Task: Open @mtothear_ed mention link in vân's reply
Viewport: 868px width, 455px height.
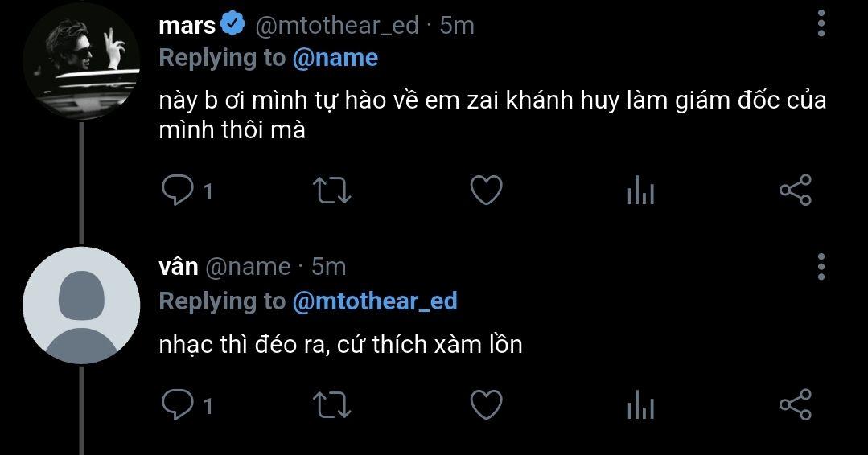Action: 374,301
